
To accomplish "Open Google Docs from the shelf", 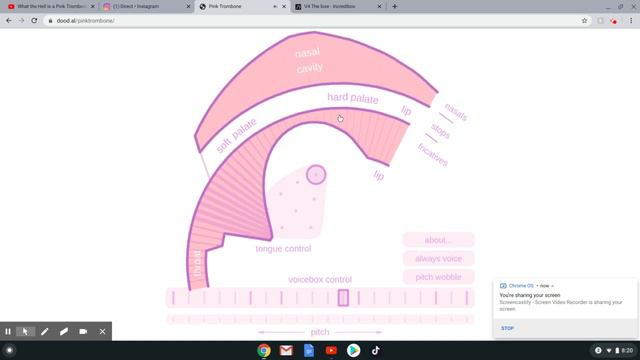I will pos(309,350).
